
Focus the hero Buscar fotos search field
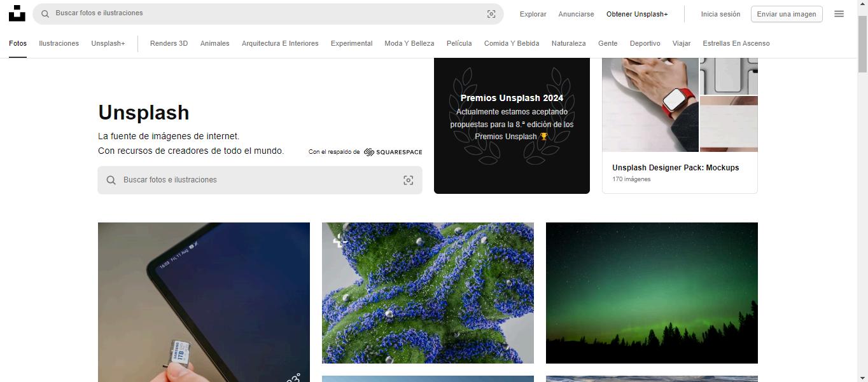[260, 181]
